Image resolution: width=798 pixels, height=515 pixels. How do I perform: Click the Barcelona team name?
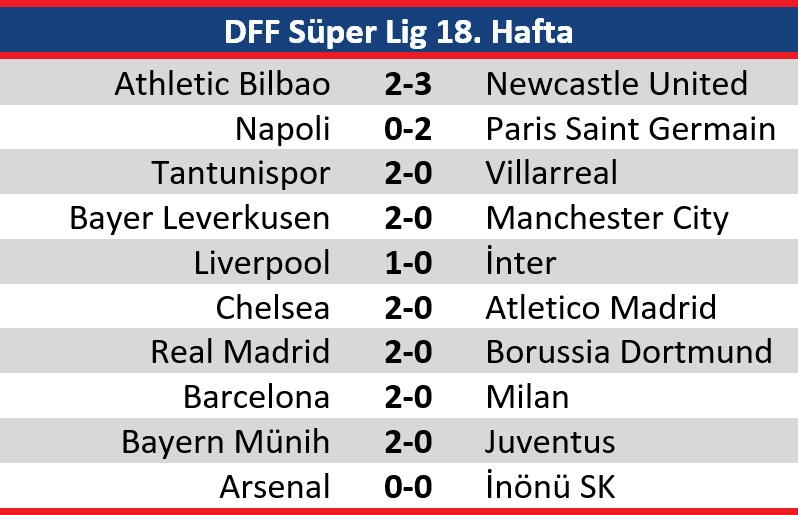point(257,396)
